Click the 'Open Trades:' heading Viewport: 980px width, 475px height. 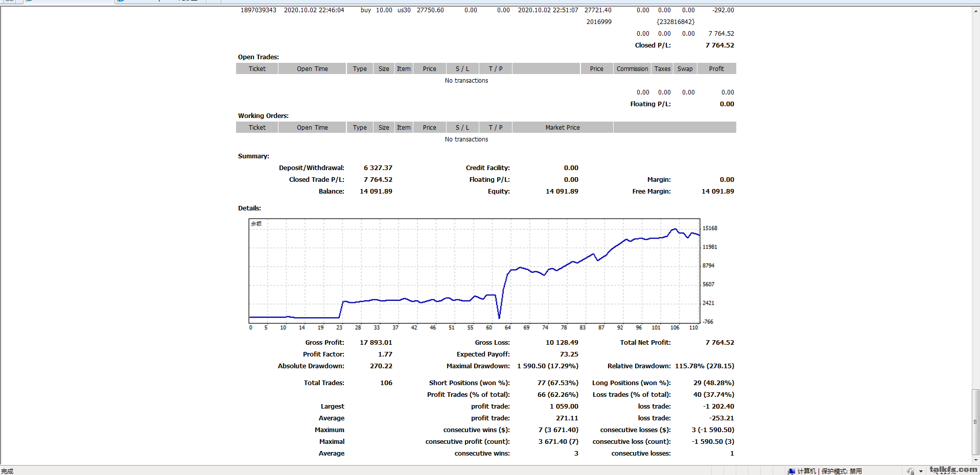259,57
